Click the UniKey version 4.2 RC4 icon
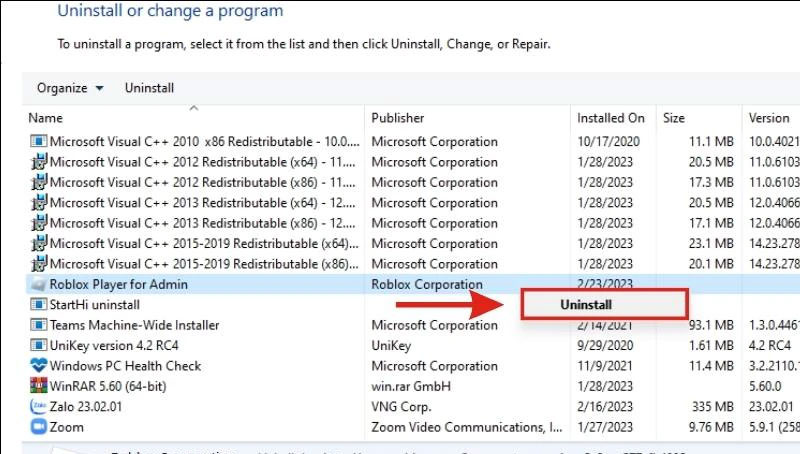800x454 pixels. (39, 345)
